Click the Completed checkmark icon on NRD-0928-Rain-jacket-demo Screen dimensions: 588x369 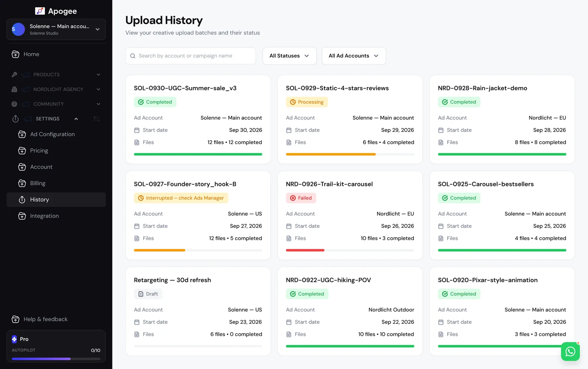pos(445,102)
